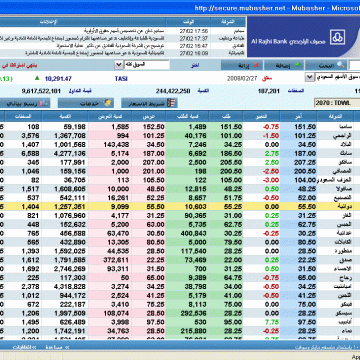
Task: Click the Al Rajhi Bank logo banner
Action: pos(303,37)
